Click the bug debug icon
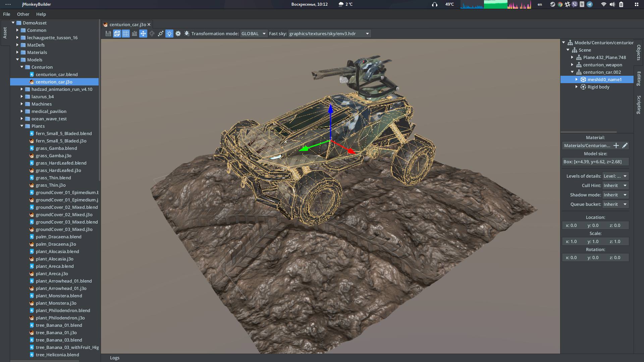 click(187, 34)
